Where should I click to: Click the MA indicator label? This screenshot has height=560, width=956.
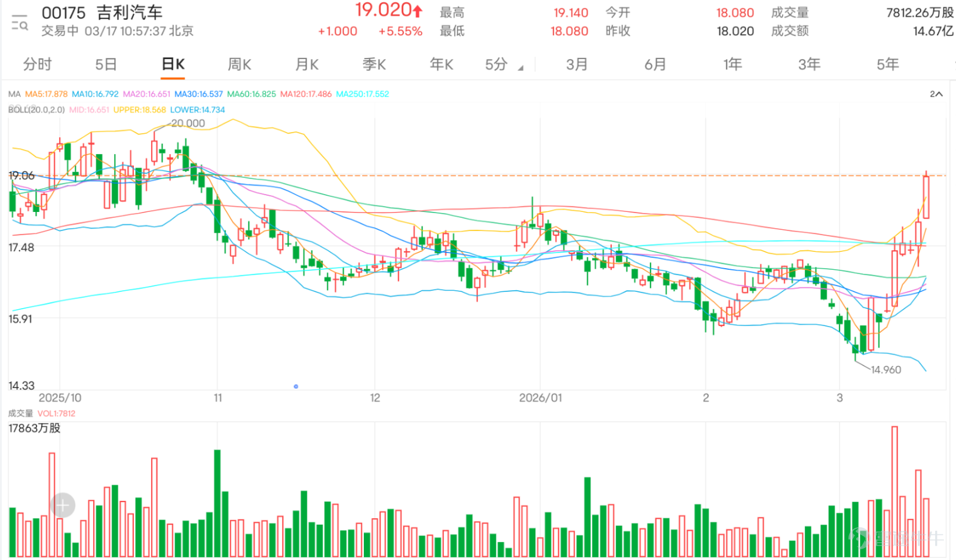pyautogui.click(x=14, y=94)
